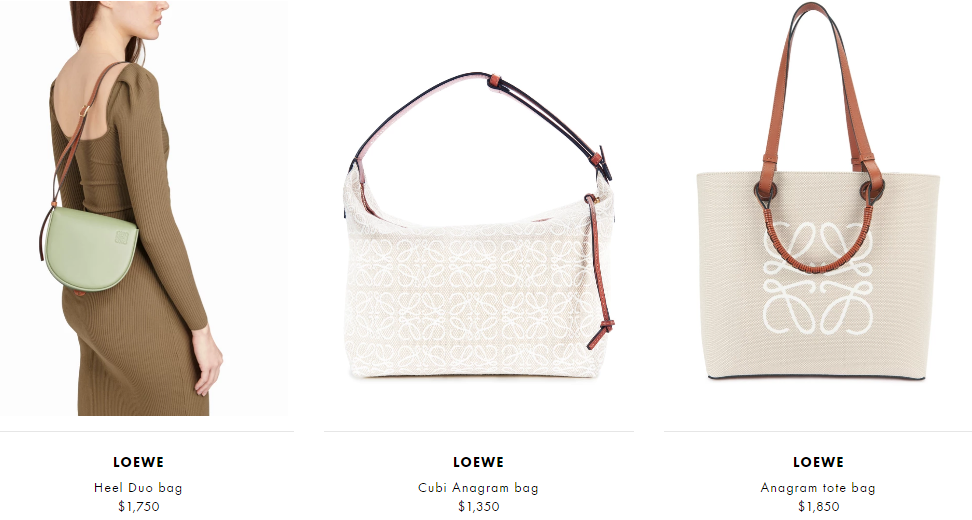This screenshot has width=972, height=520.
Task: Click the white Anagram logo on the tote
Action: (x=818, y=277)
